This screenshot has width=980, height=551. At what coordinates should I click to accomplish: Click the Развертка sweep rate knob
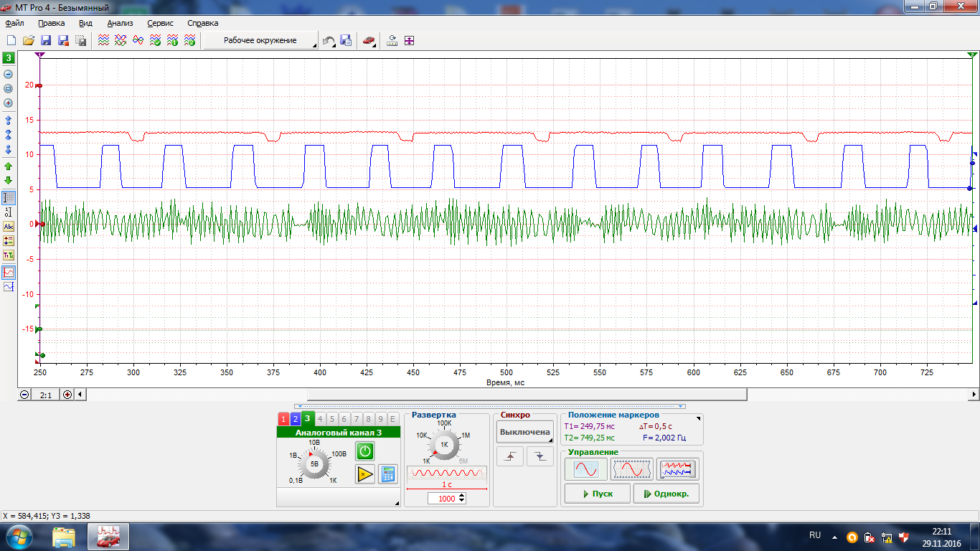pyautogui.click(x=444, y=445)
